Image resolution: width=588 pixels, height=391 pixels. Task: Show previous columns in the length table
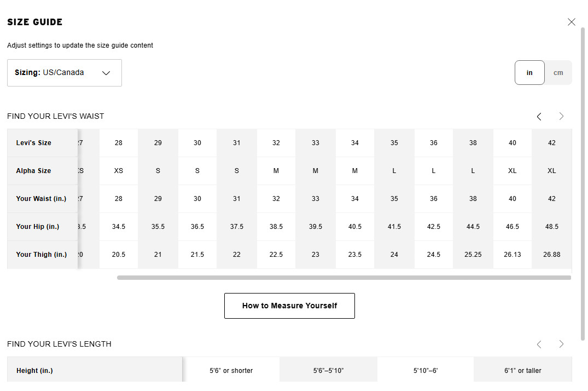539,344
